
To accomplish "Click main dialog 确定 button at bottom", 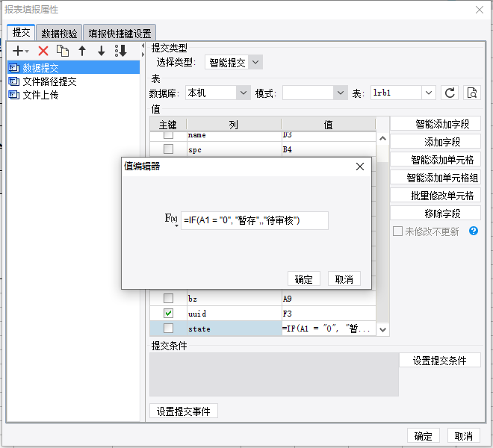I will click(x=424, y=436).
